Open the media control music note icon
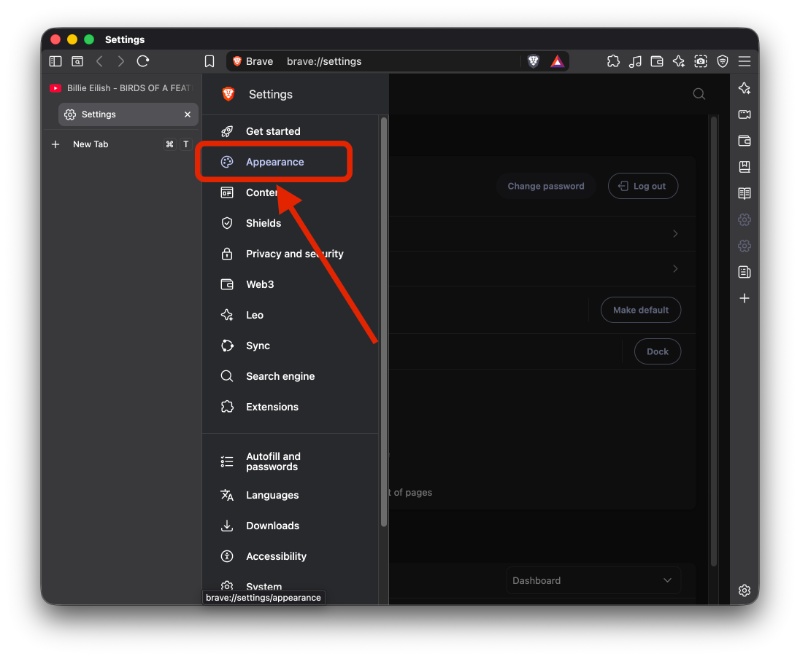Screen dimensions: 800x659 (635, 61)
